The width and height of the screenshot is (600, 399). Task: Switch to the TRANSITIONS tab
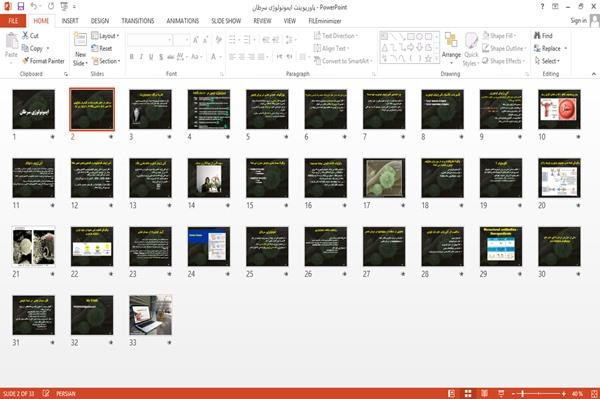pos(138,21)
